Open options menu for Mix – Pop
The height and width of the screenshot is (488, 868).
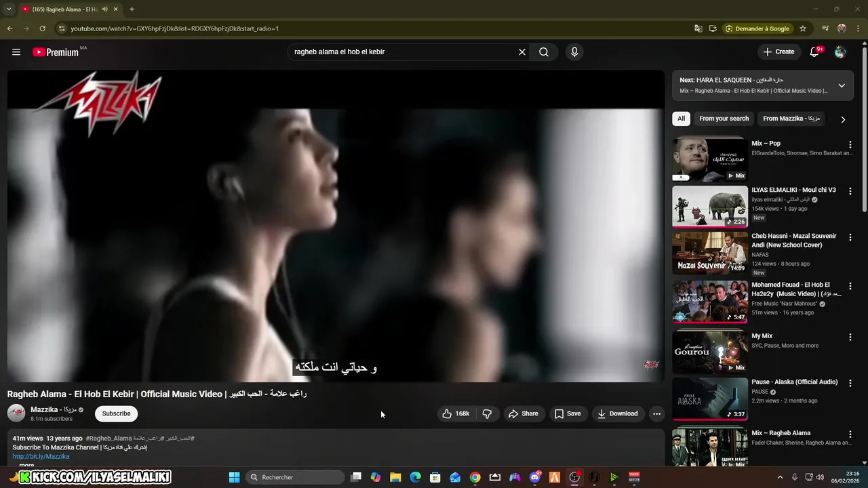point(850,145)
